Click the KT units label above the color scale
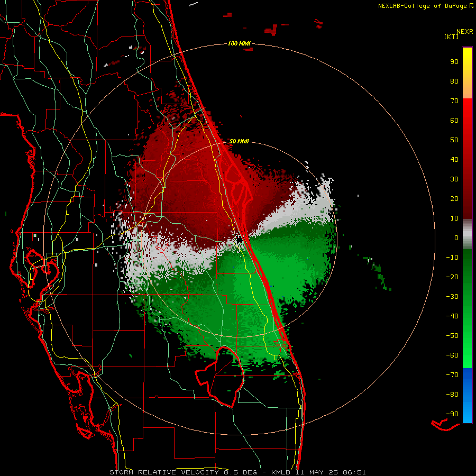The width and height of the screenshot is (476, 476). pos(452,36)
